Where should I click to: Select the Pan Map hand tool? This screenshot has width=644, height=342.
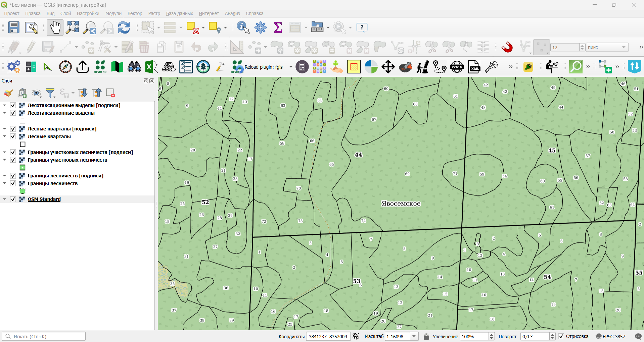coord(55,27)
